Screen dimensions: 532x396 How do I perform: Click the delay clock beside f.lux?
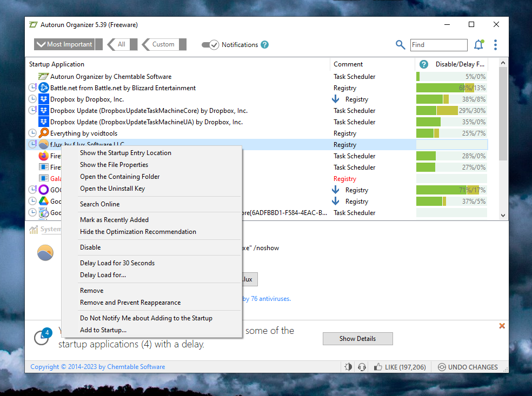click(32, 144)
